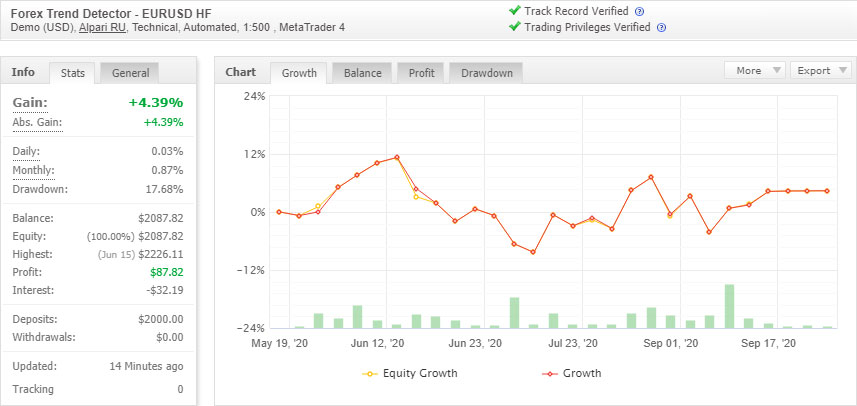This screenshot has width=857, height=406.
Task: Click the Withdrawals value $0.00
Action: point(169,337)
